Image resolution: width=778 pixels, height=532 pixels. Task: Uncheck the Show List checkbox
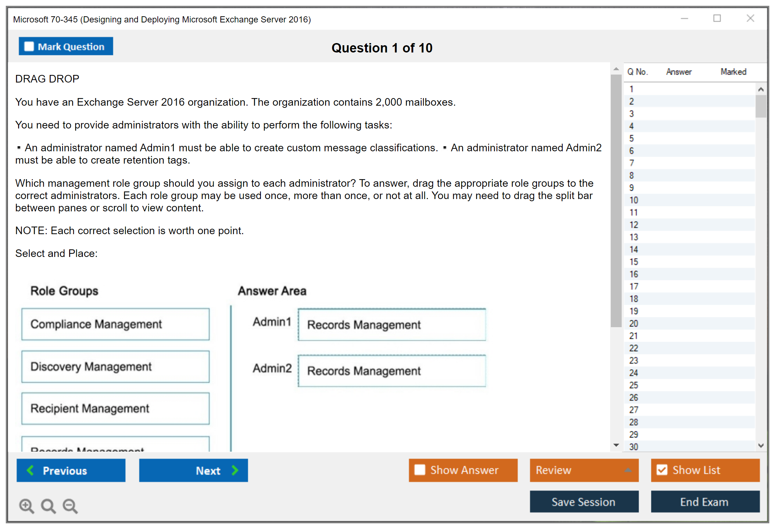[662, 470]
